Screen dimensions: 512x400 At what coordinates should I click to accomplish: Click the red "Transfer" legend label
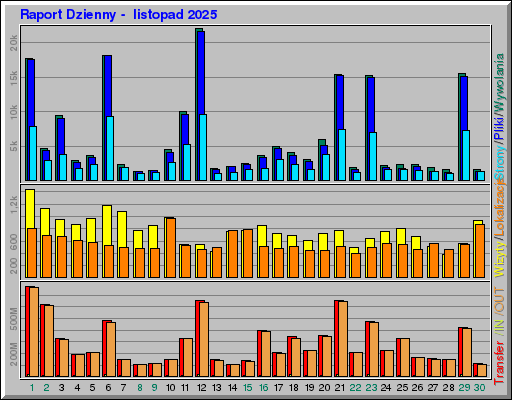click(500, 362)
